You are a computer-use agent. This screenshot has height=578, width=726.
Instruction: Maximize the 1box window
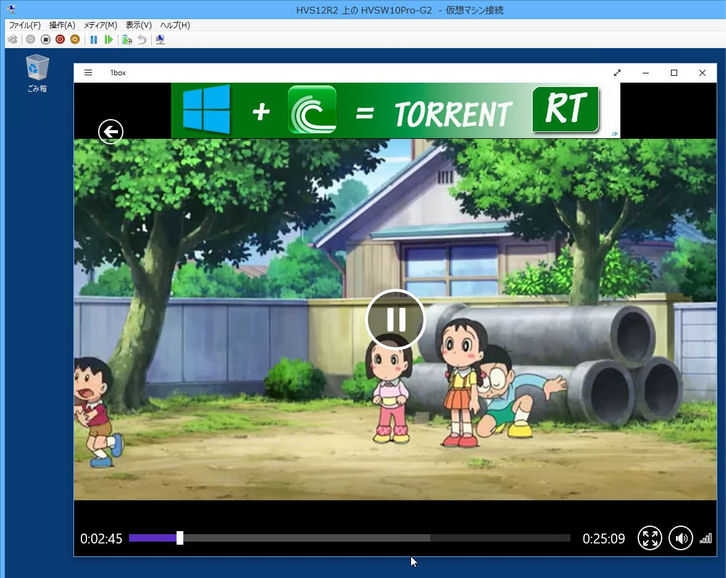point(674,73)
